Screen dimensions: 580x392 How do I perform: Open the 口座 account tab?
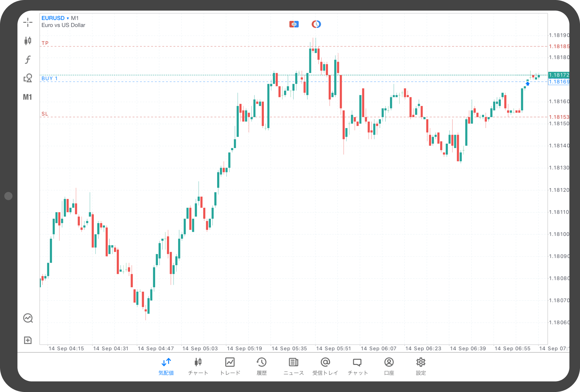click(389, 366)
